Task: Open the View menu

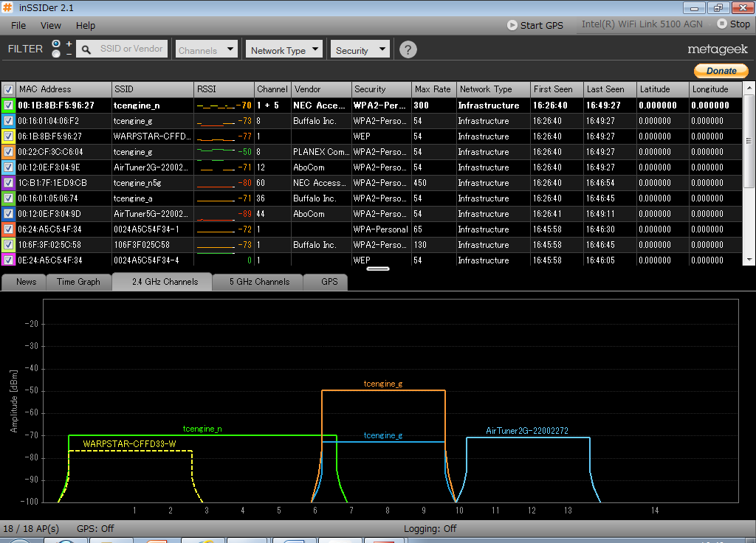Action: [51, 26]
